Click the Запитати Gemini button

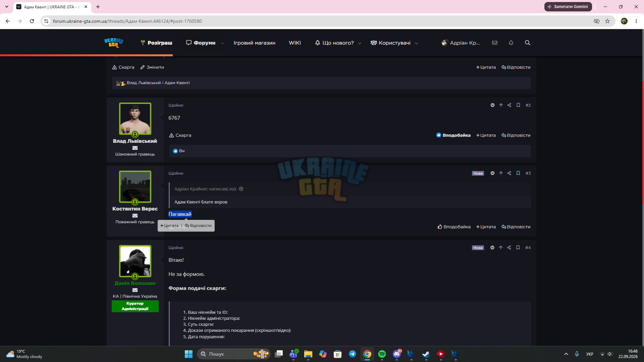point(568,7)
